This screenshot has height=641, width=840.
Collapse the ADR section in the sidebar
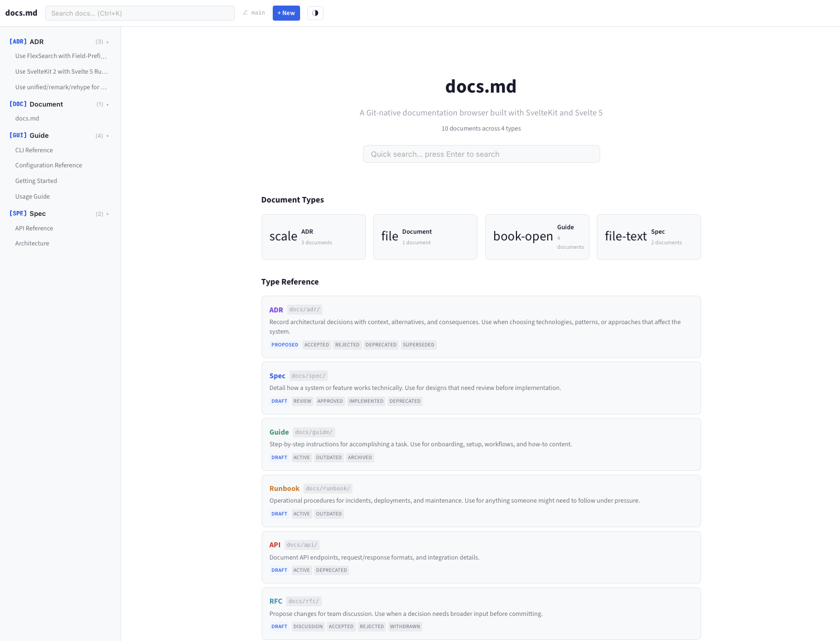pyautogui.click(x=107, y=41)
